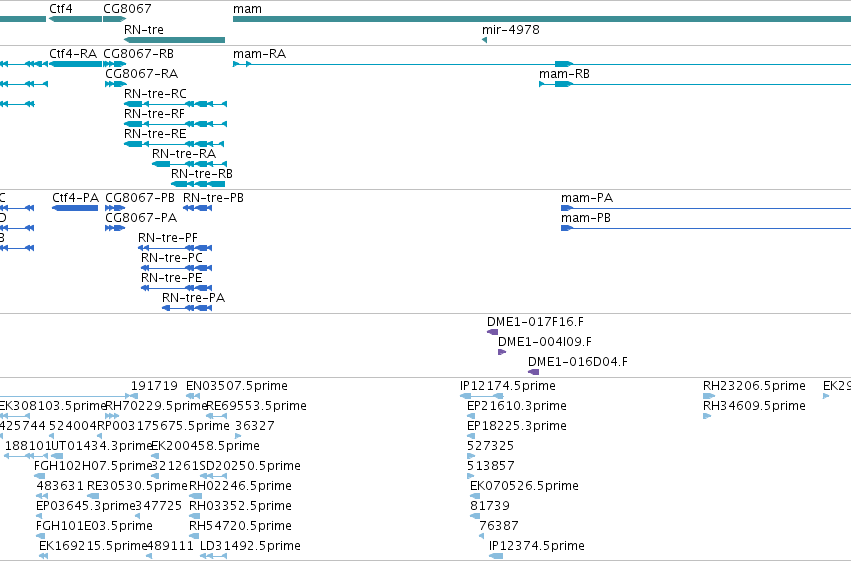
Task: Select the EK169215.5prime EST
Action: tap(43, 556)
